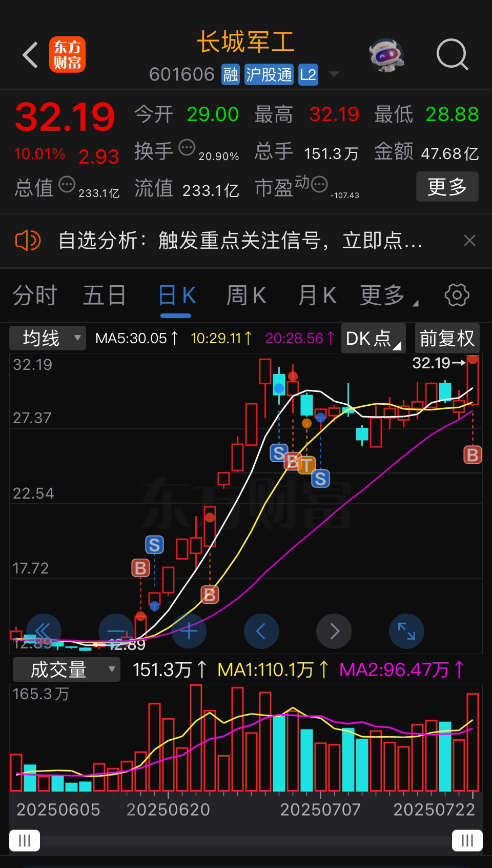
Task: Click the 沪股通 tag
Action: (x=269, y=75)
